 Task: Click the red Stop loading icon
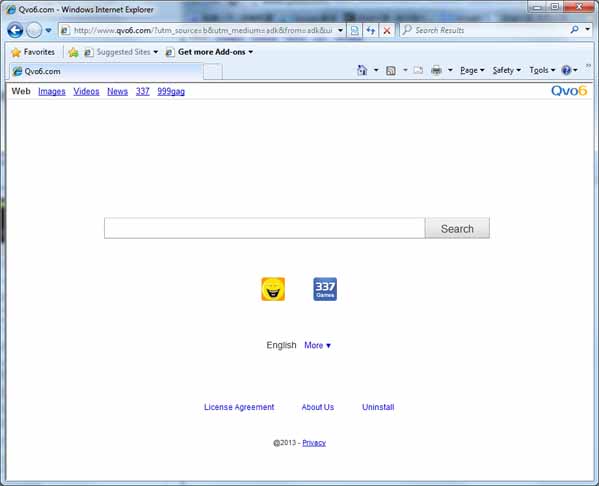pyautogui.click(x=387, y=30)
